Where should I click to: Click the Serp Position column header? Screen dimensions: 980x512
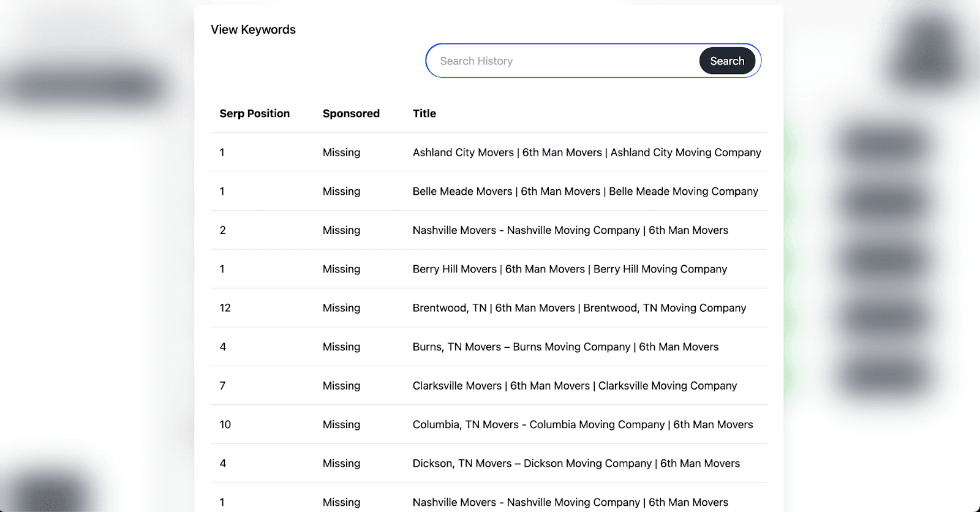[255, 113]
